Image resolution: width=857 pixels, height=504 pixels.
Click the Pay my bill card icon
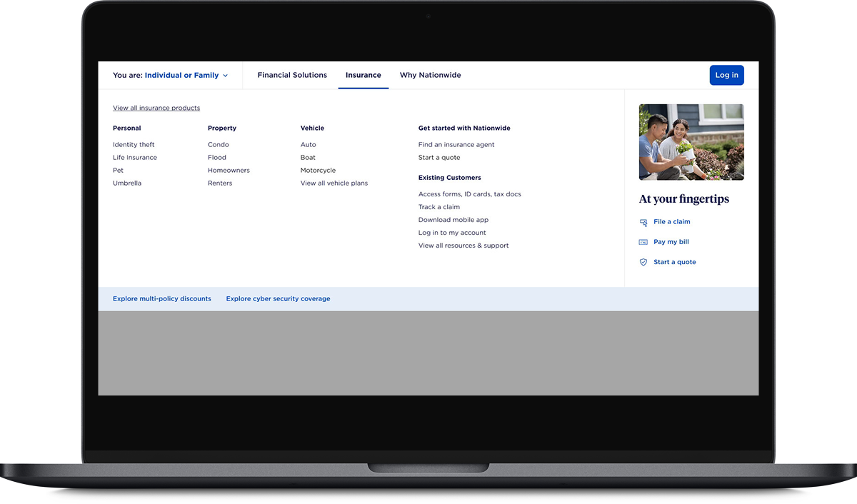point(643,242)
